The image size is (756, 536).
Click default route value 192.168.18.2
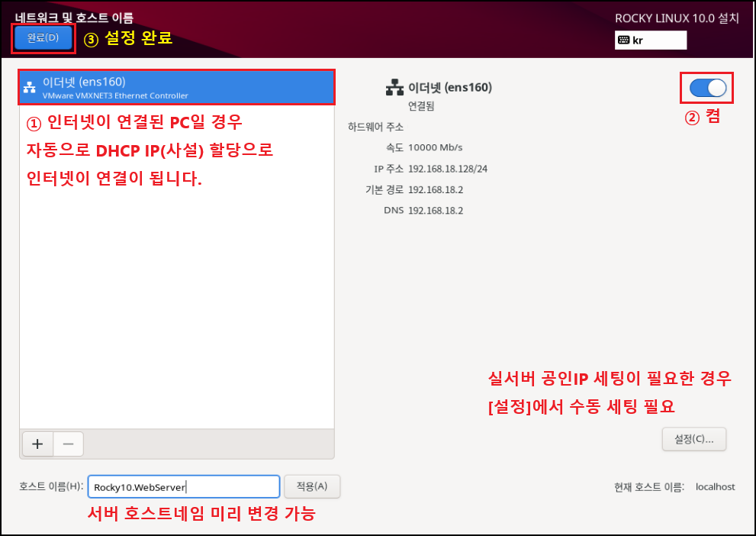pos(436,189)
